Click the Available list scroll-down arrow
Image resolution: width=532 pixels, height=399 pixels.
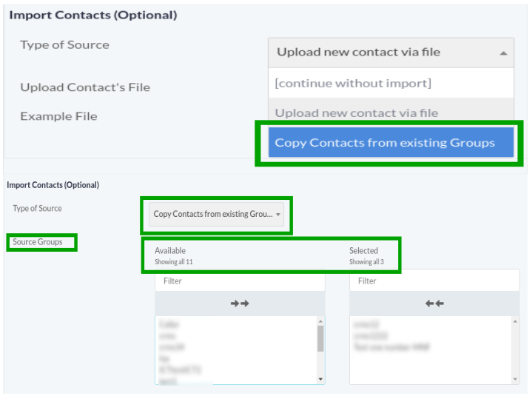pos(320,379)
